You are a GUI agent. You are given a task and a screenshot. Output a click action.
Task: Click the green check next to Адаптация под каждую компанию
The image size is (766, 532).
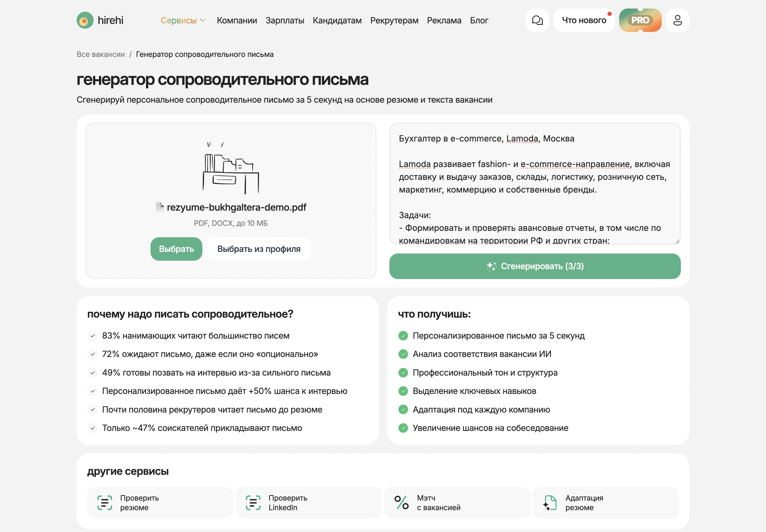[x=403, y=409]
